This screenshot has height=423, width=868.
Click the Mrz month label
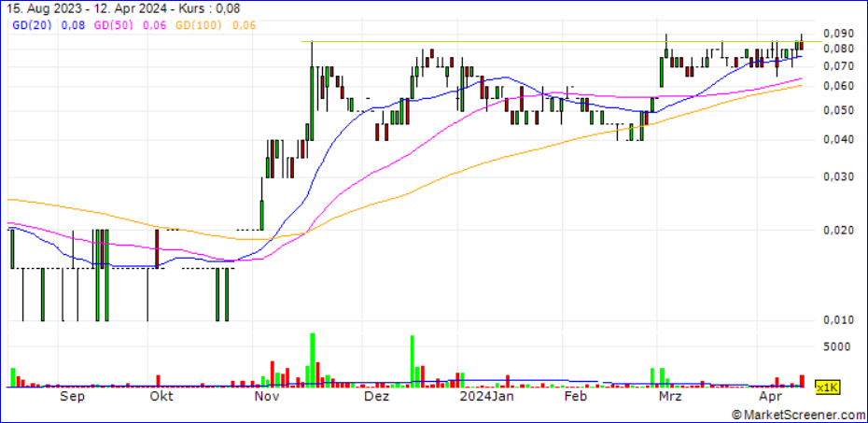coord(670,397)
